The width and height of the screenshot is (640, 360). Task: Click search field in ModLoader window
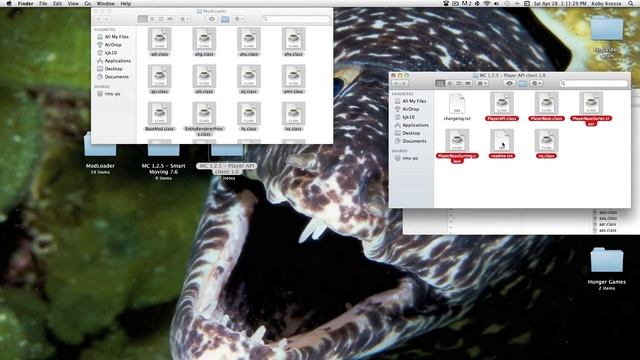[x=296, y=19]
